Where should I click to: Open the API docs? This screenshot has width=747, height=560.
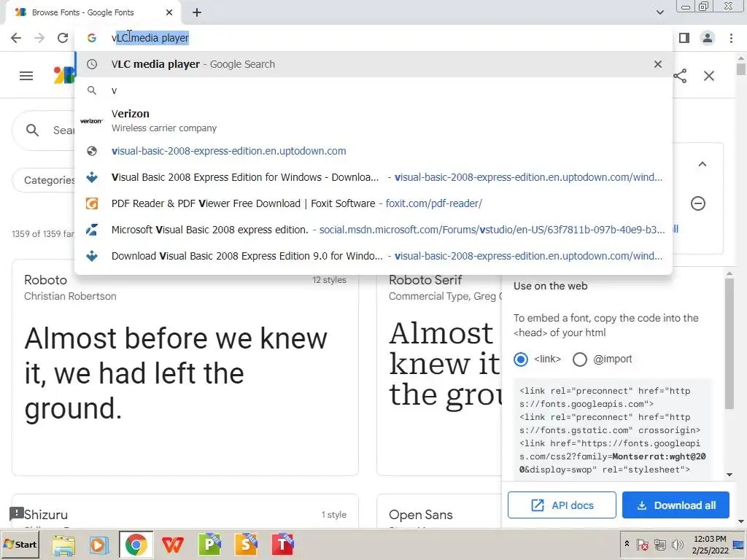tap(562, 505)
